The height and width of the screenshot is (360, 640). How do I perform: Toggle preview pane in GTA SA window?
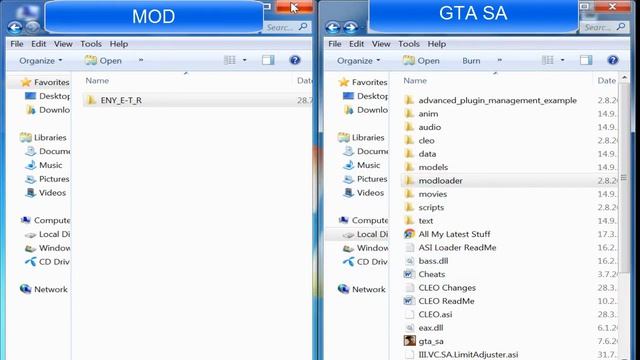[x=586, y=60]
